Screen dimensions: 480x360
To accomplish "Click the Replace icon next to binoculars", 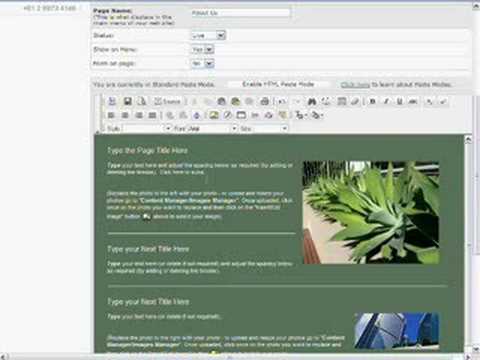I will click(x=326, y=101).
